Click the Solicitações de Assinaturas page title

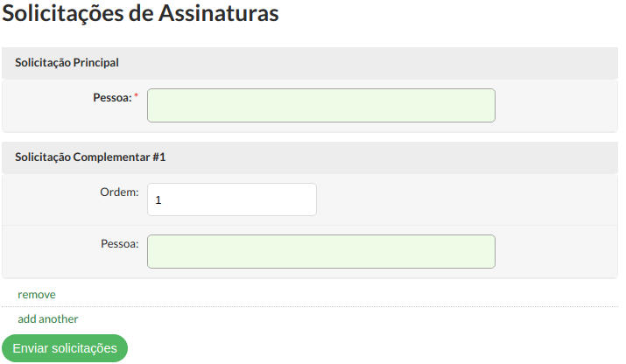(x=140, y=14)
